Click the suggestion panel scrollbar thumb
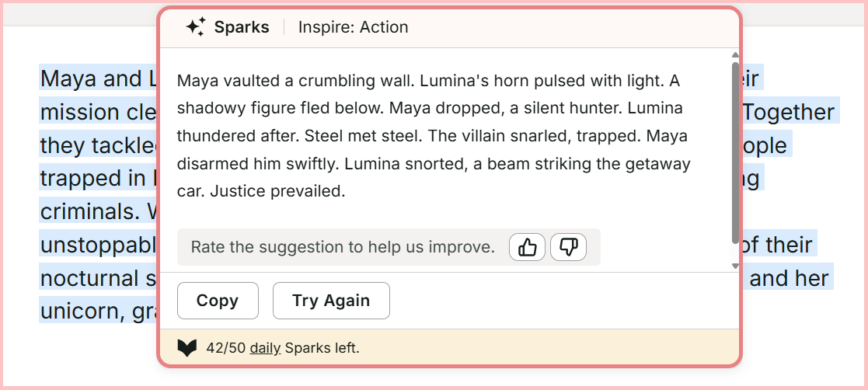The height and width of the screenshot is (390, 868). [x=735, y=153]
